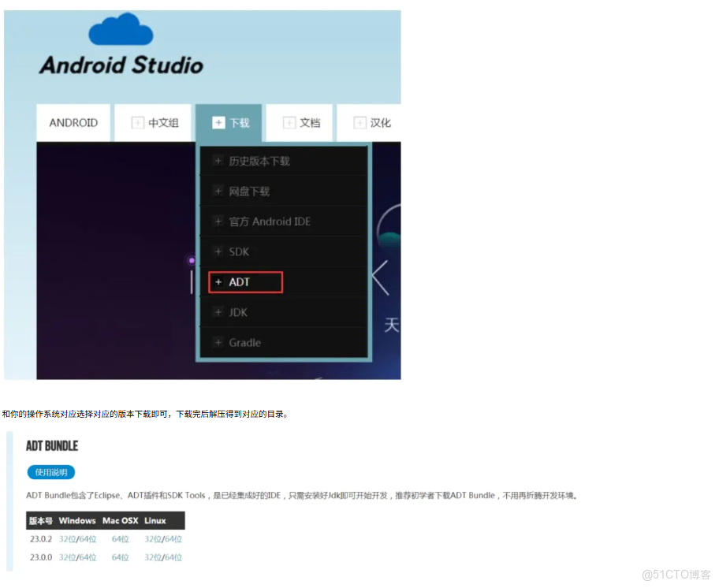Click version number 23.0.2
719x588 pixels.
coord(41,539)
